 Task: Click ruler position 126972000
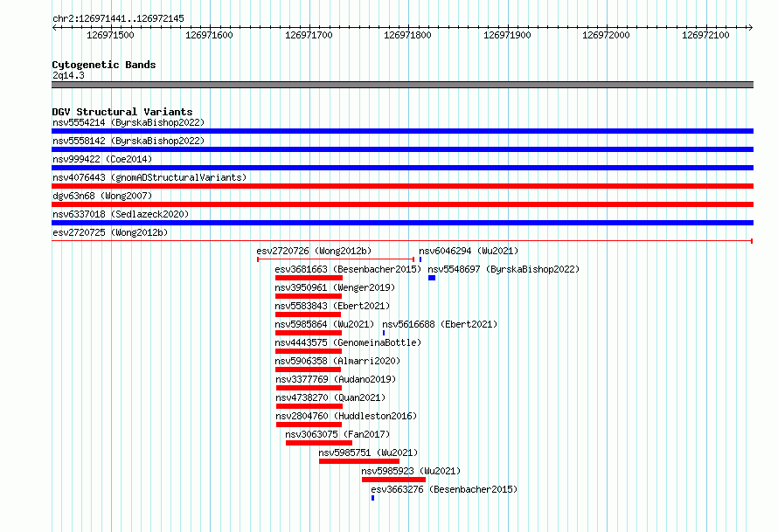[x=606, y=35]
